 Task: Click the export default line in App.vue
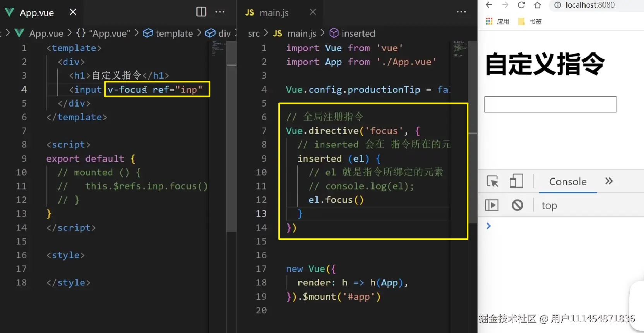(x=91, y=159)
